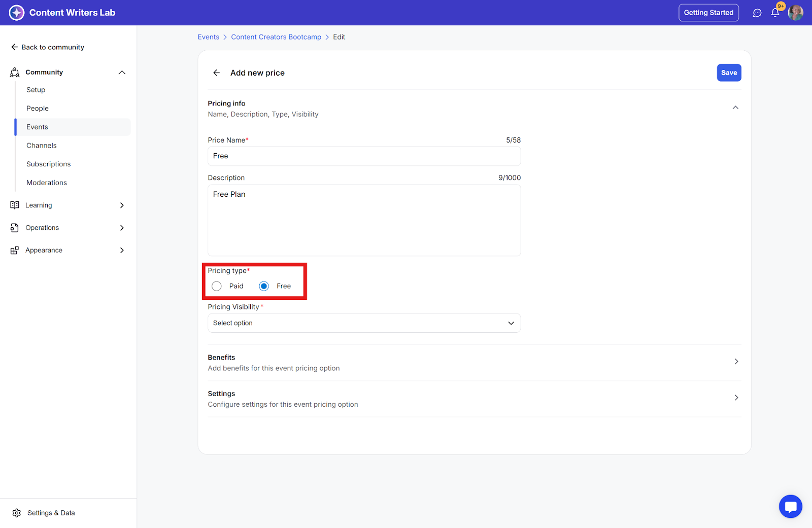Viewport: 812px width, 528px height.
Task: Click the Operations menu label
Action: [x=42, y=228]
